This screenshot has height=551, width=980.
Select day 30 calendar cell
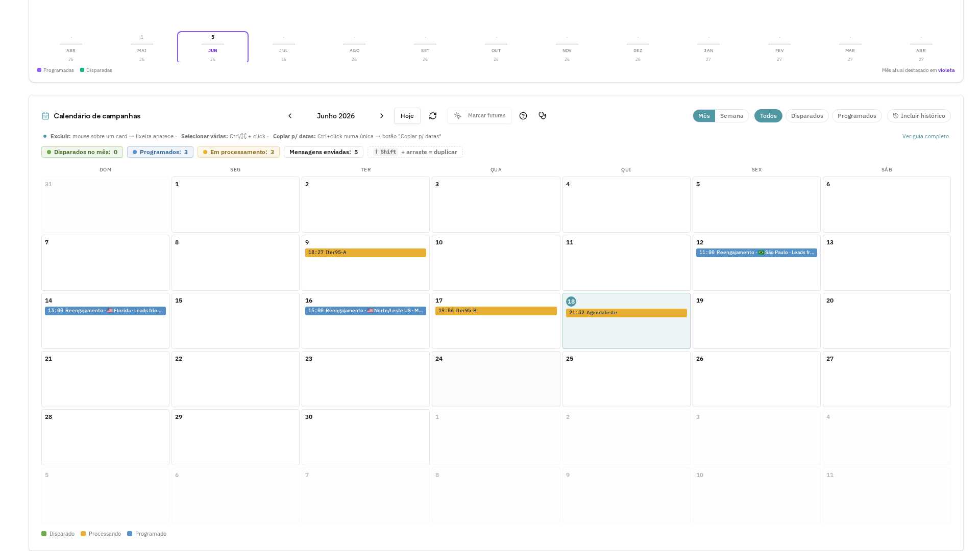pyautogui.click(x=365, y=437)
